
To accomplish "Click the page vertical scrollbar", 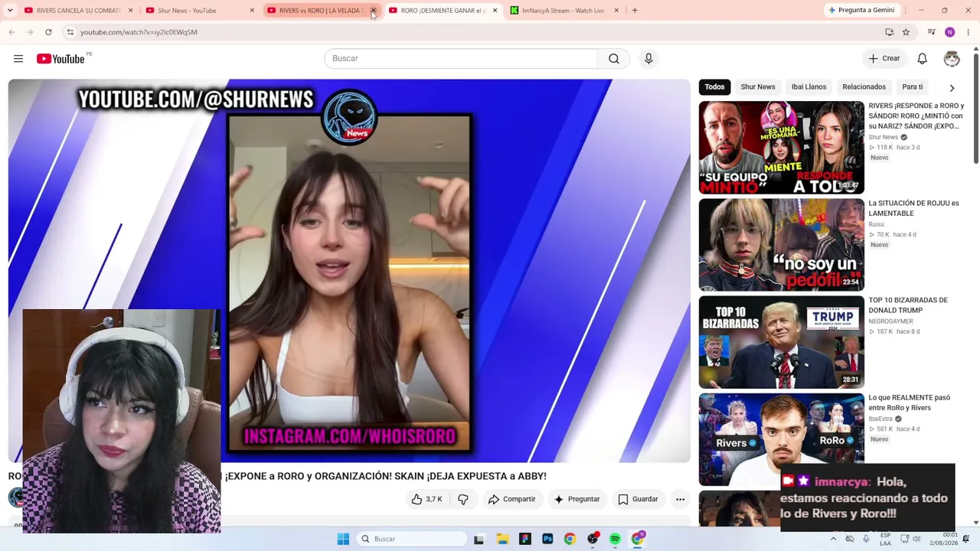I will [975, 107].
